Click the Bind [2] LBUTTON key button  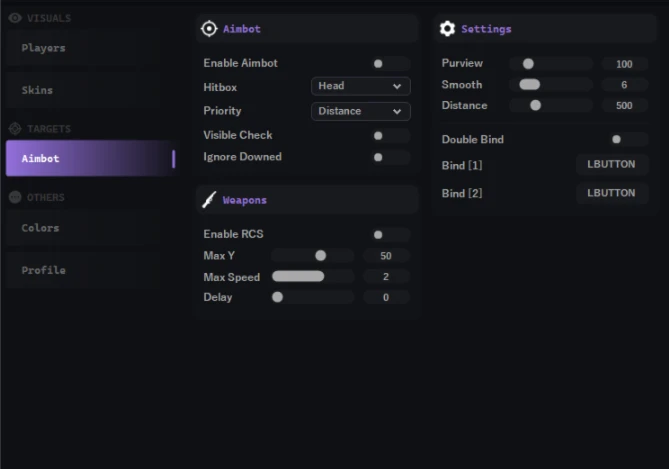[612, 193]
